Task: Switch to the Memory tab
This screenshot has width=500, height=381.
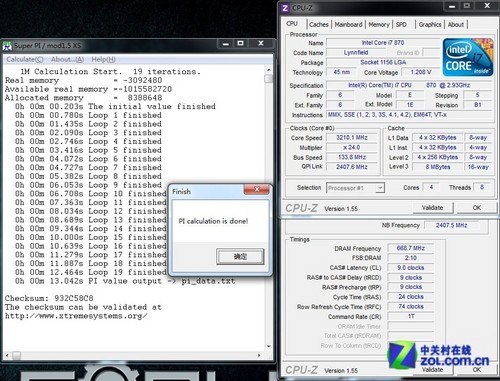Action: pos(379,24)
